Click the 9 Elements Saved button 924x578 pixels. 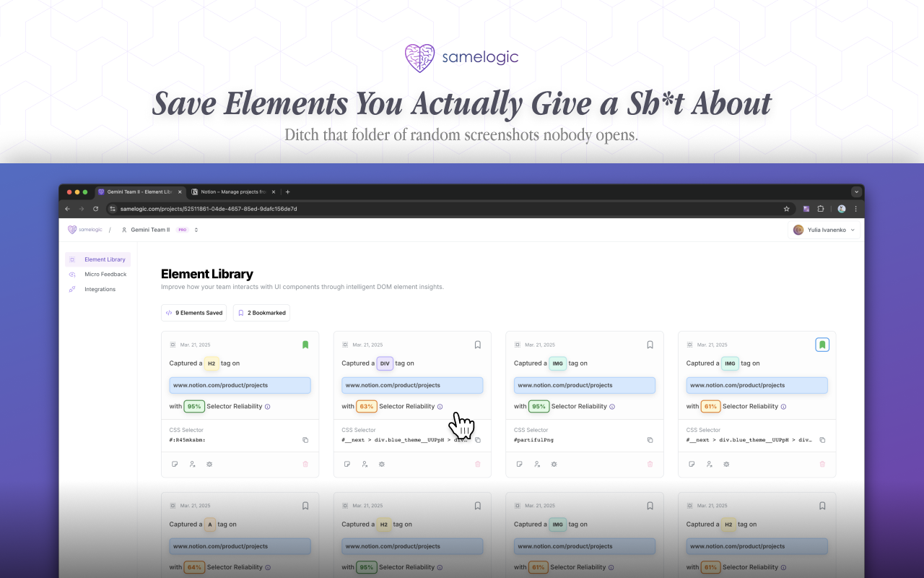tap(194, 313)
